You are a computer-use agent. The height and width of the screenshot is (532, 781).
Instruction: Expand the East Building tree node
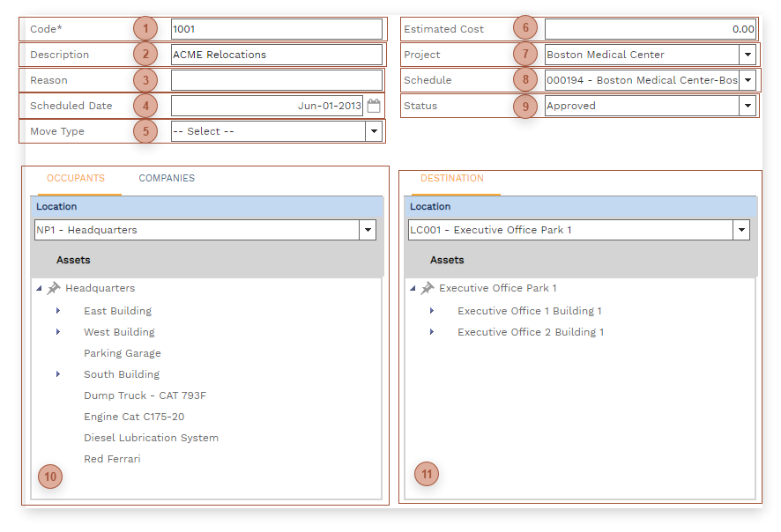point(58,311)
